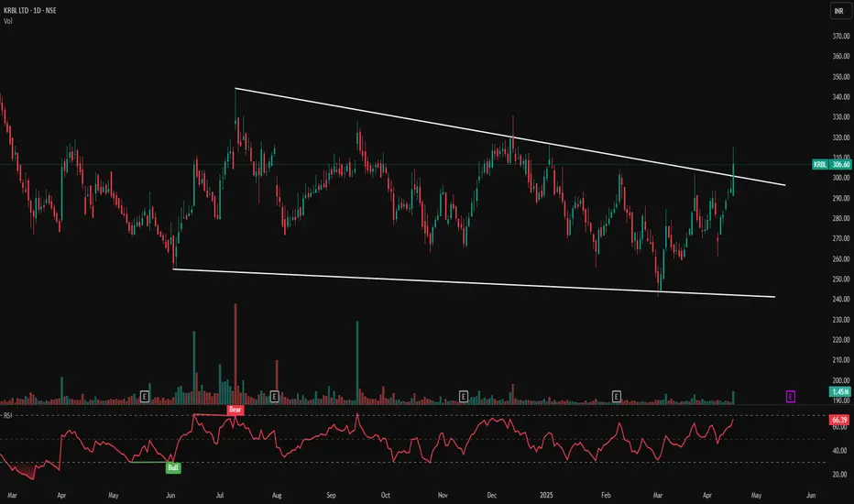Click the red Bear divergence label
Viewport: 854px width, 504px height.
(x=235, y=410)
